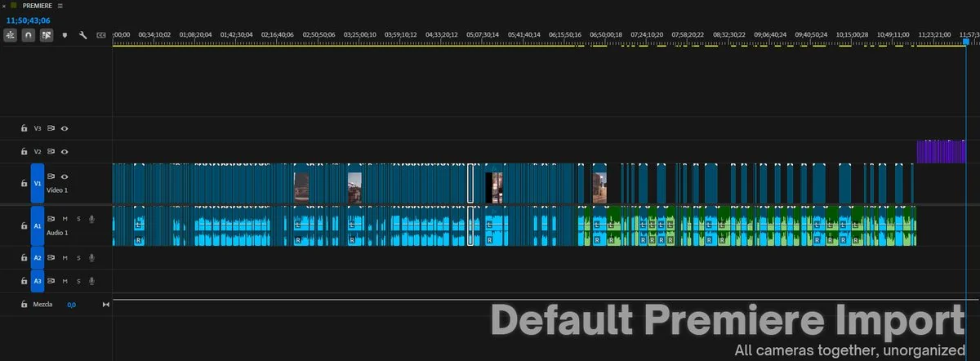Toggle sync lock on track A2
The image size is (980, 361).
point(51,258)
